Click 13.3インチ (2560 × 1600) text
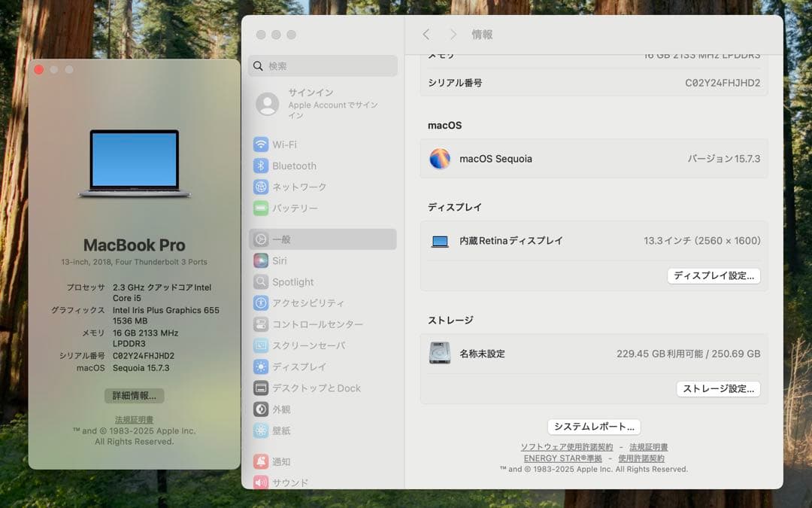Image resolution: width=812 pixels, height=508 pixels. (702, 241)
